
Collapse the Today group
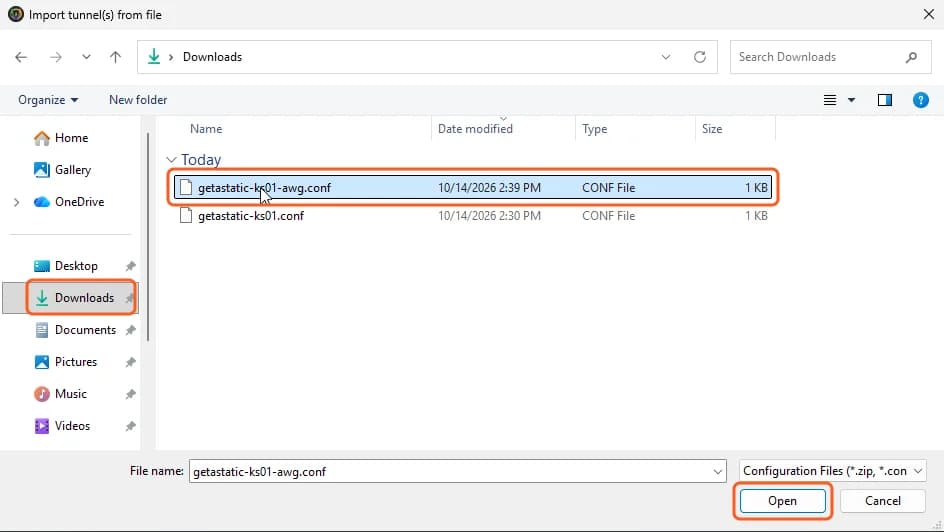tap(172, 159)
